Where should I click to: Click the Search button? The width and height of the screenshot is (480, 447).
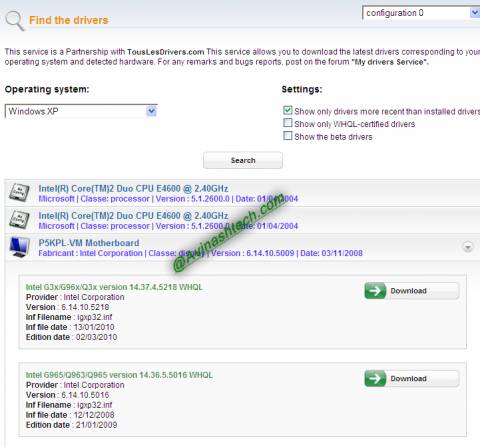pyautogui.click(x=243, y=160)
